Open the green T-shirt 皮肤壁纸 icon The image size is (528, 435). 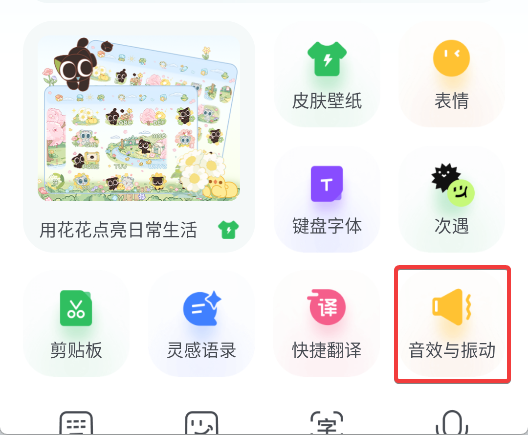pyautogui.click(x=327, y=59)
